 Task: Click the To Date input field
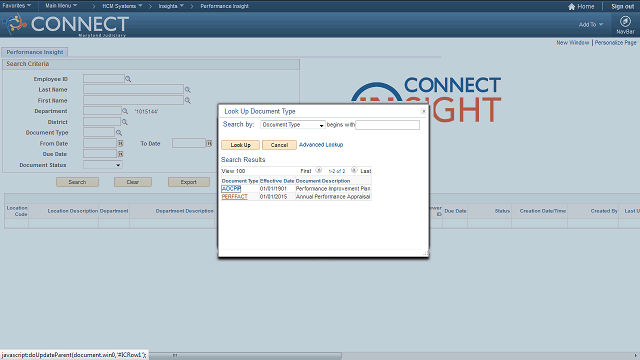coord(189,143)
